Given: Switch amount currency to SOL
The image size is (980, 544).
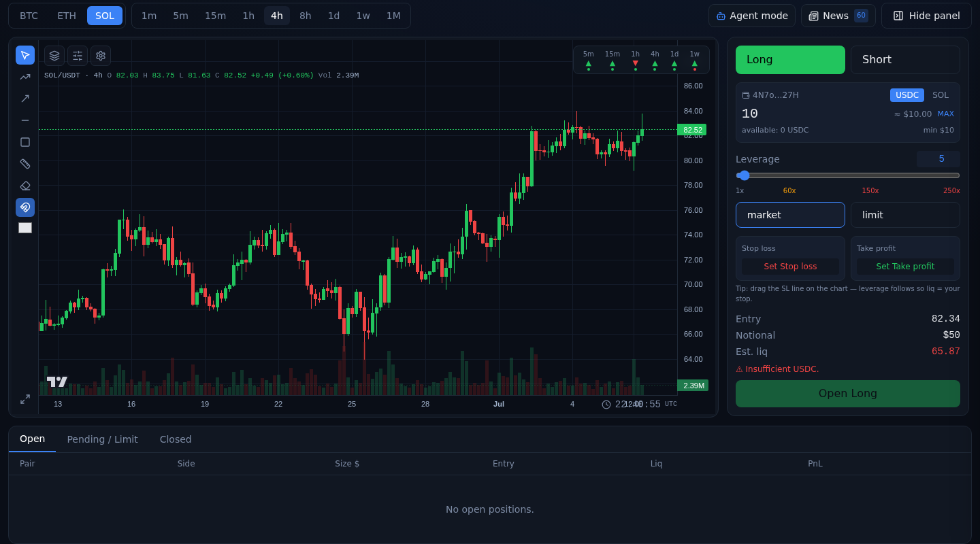Looking at the screenshot, I should (941, 95).
